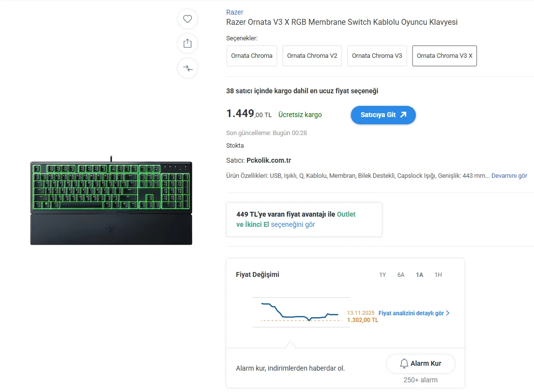534x392 pixels.
Task: Select the Ornata Chroma V3 X variant
Action: coord(444,56)
